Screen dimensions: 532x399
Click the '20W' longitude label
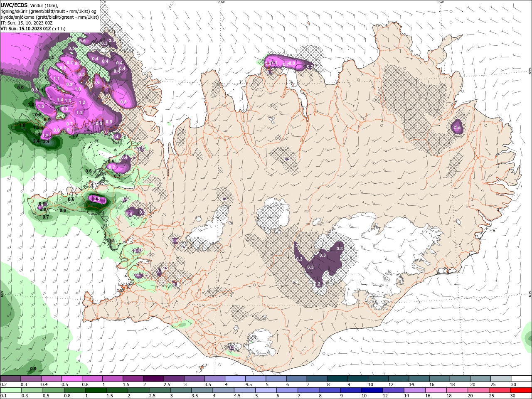click(x=221, y=2)
